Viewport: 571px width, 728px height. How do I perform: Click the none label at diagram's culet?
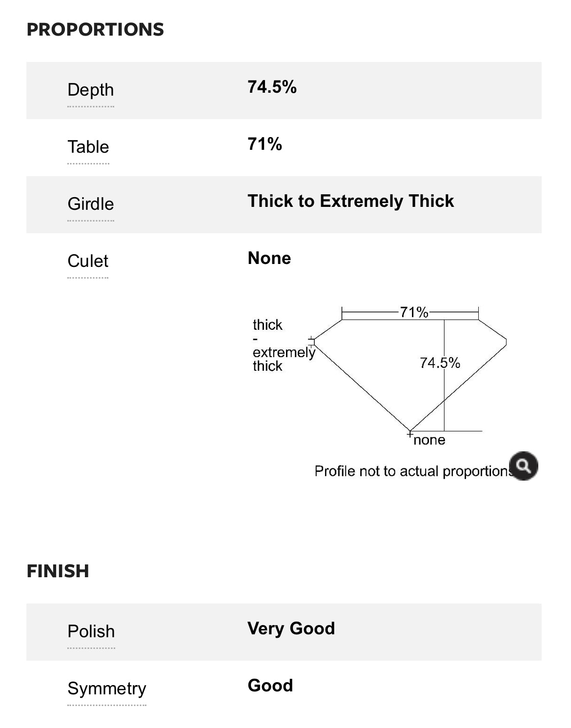pos(429,440)
